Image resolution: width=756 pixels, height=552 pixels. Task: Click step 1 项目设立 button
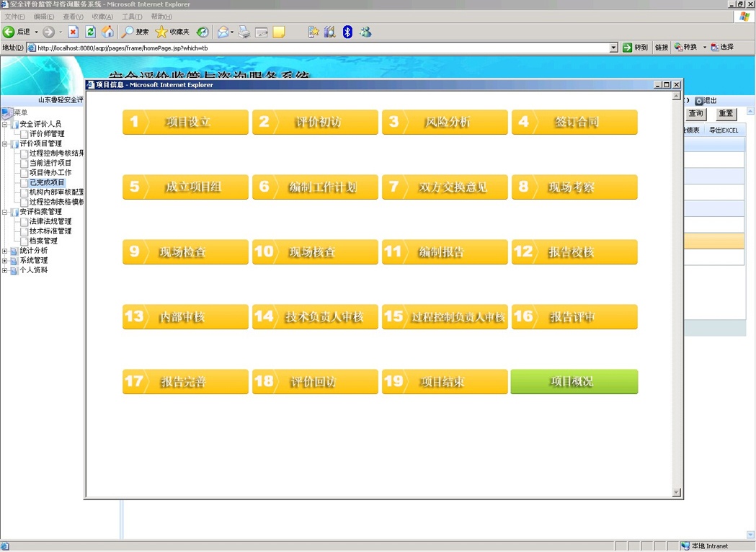pyautogui.click(x=185, y=123)
